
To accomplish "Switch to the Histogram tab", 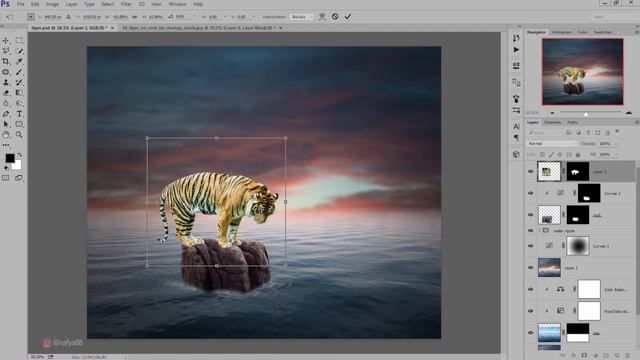I will point(562,32).
